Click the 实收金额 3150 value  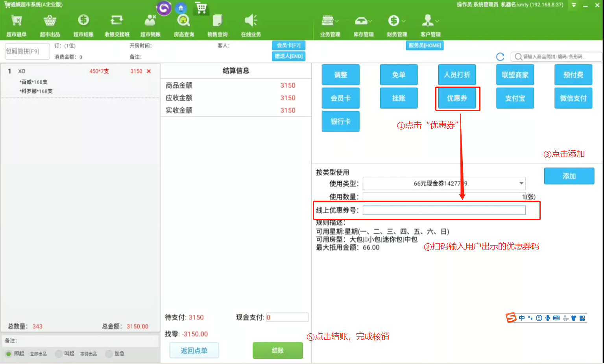tap(288, 110)
